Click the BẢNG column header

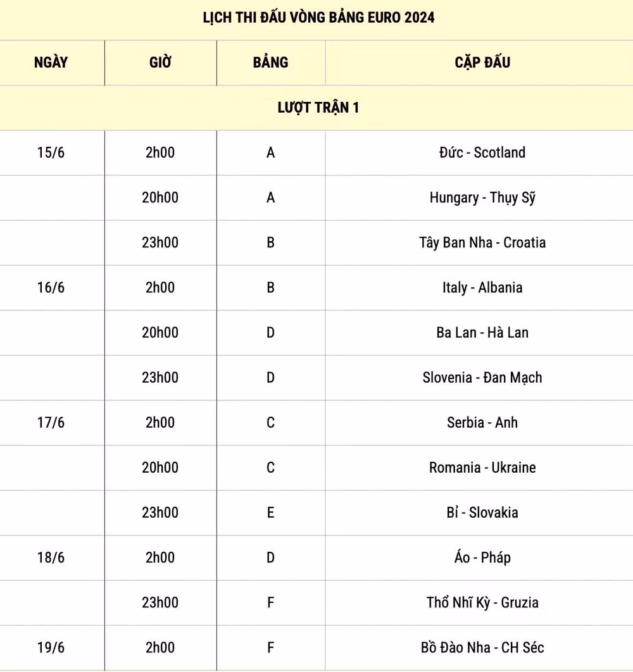click(x=271, y=63)
